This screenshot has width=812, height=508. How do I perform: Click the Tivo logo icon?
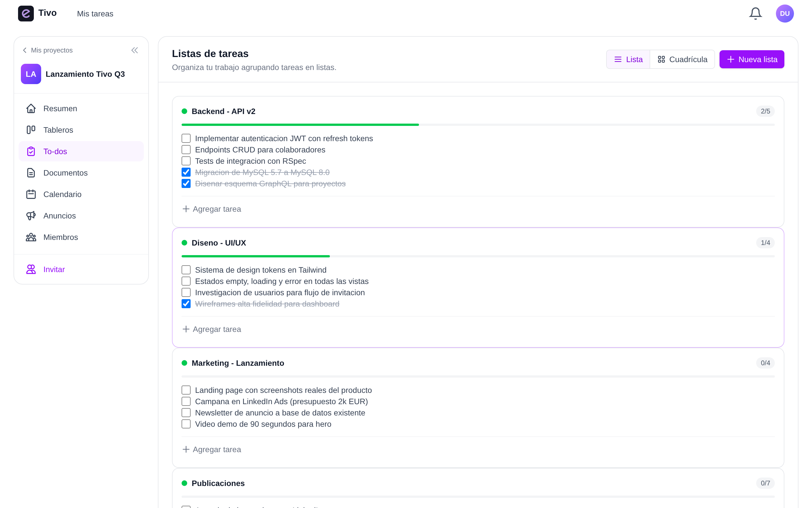pos(26,14)
